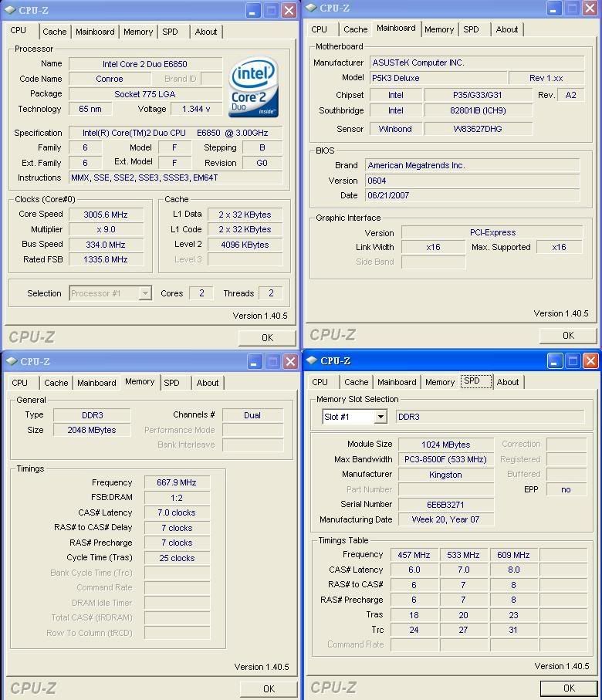Click the BIOS Date 06/21/2007 field
The height and width of the screenshot is (700, 602).
[472, 195]
